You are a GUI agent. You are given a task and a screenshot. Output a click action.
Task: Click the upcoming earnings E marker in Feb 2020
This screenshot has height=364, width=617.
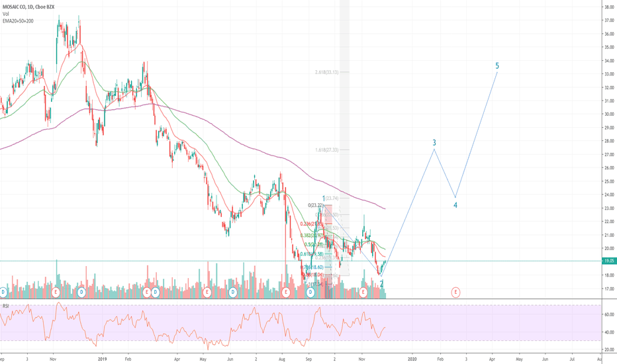tap(455, 292)
